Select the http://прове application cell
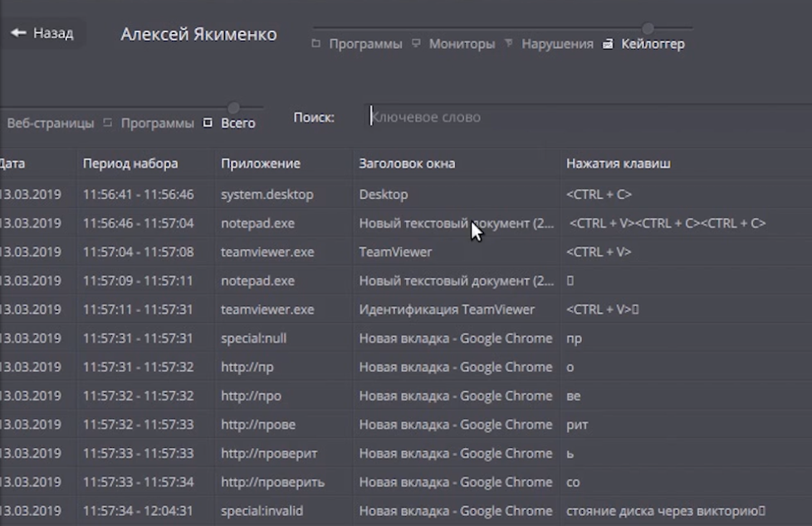This screenshot has height=526, width=812. [x=258, y=425]
